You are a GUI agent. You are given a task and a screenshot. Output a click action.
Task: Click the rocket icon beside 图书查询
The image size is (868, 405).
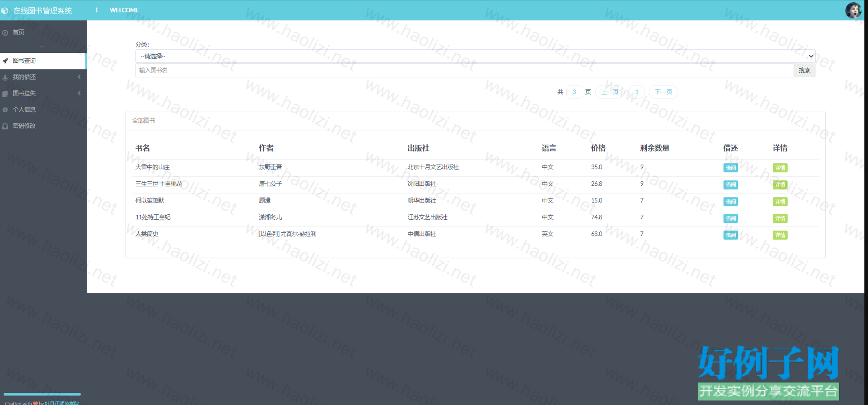(5, 61)
